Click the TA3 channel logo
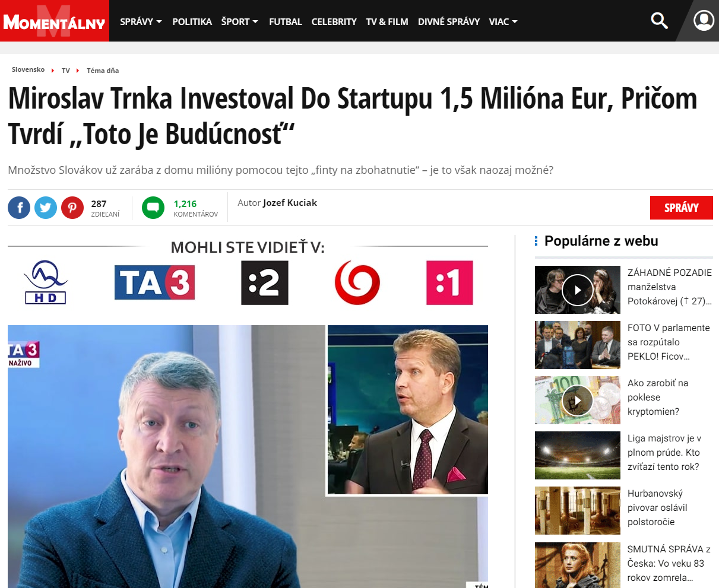This screenshot has height=588, width=719. [x=154, y=282]
